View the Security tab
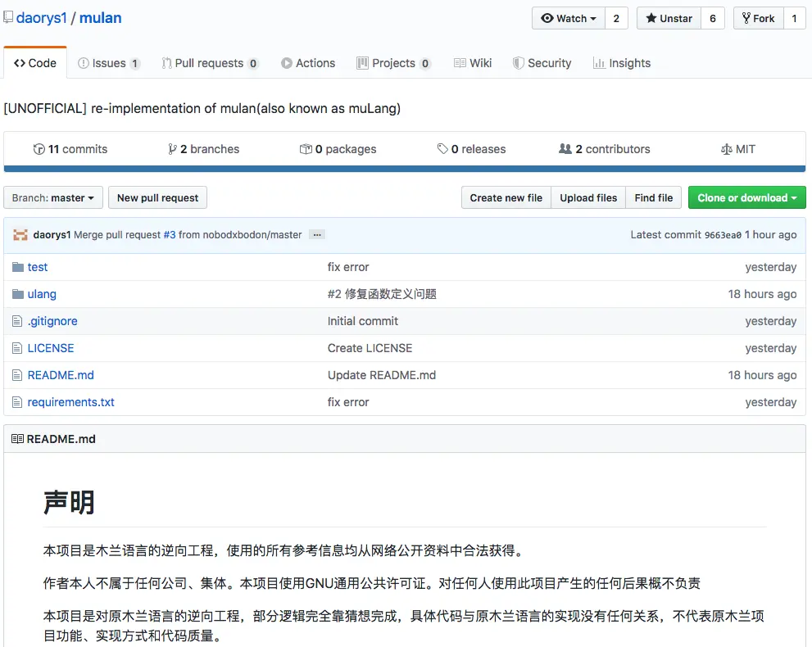Screen dimensions: 812x647 pos(542,63)
